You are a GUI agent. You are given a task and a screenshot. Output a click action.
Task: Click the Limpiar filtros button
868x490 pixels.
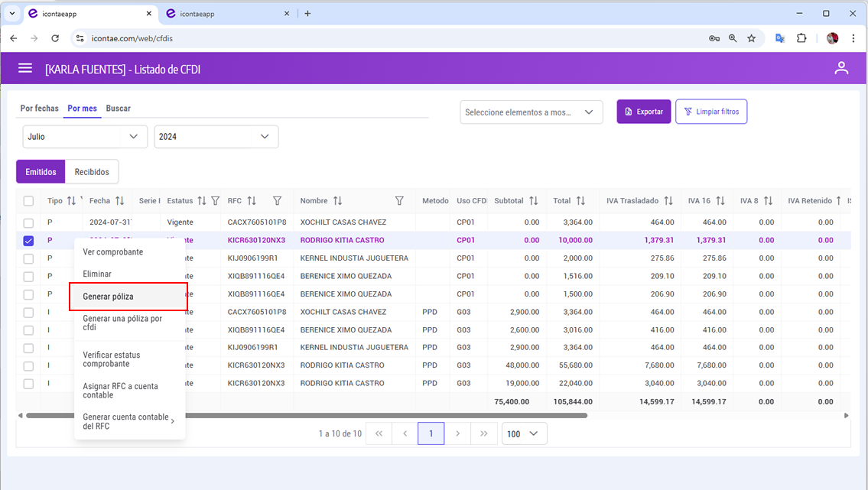[x=710, y=112]
